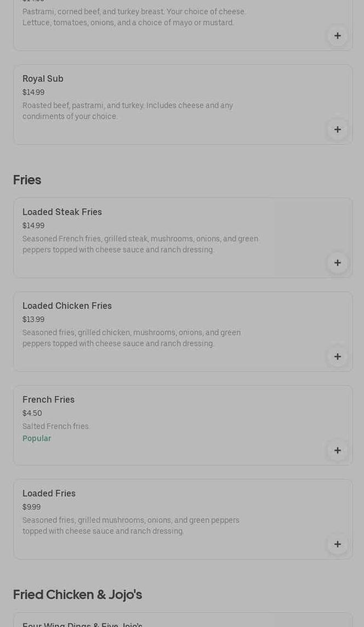The width and height of the screenshot is (364, 627).
Task: Open the French Fries item title
Action: coord(48,399)
